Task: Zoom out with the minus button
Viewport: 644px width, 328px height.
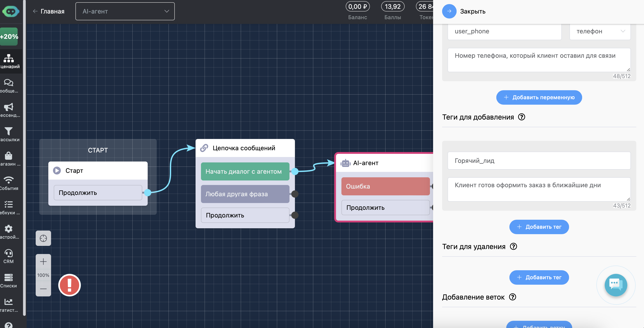Action: [x=43, y=289]
